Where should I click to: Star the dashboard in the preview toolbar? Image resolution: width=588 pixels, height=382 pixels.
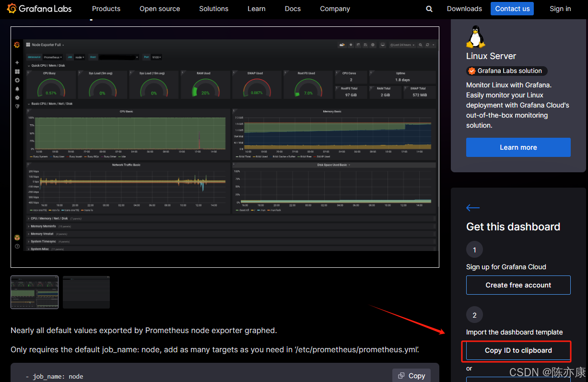(x=351, y=45)
